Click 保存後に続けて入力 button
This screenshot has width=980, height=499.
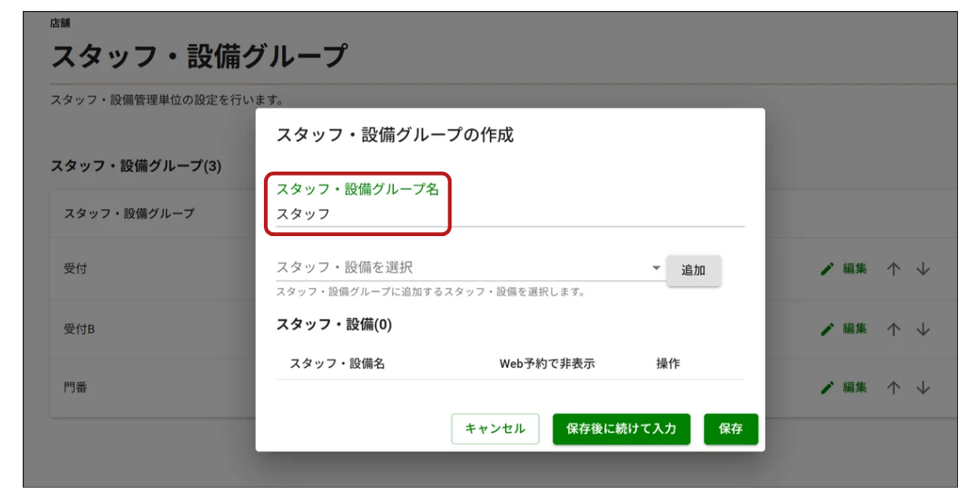[x=622, y=429]
